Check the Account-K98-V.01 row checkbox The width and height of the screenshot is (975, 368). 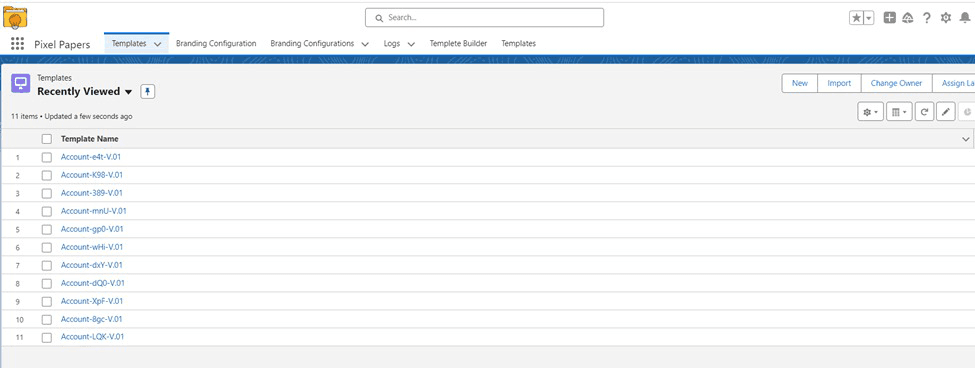click(47, 175)
